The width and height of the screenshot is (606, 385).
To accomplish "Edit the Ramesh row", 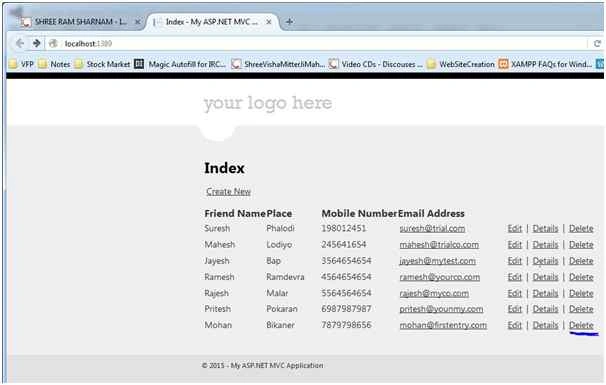I will click(x=514, y=277).
